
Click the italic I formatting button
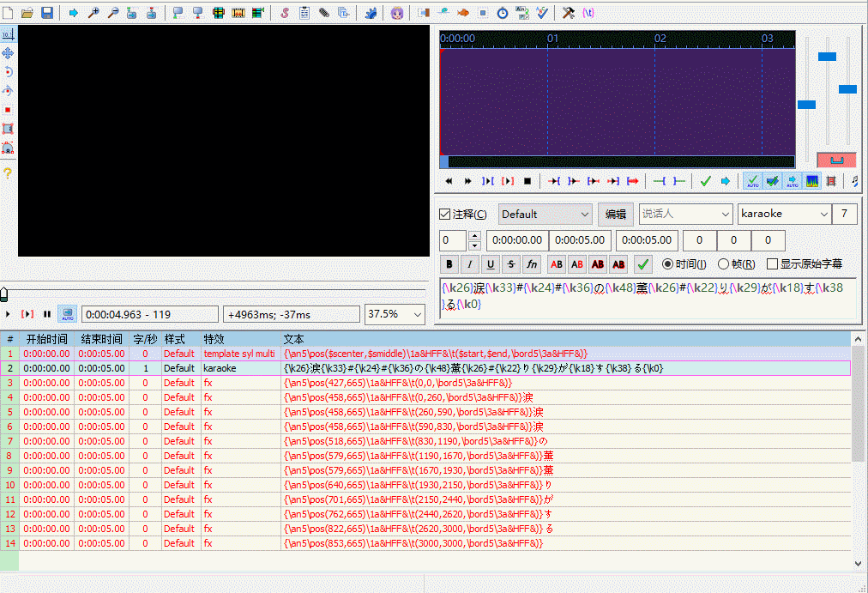pos(470,264)
